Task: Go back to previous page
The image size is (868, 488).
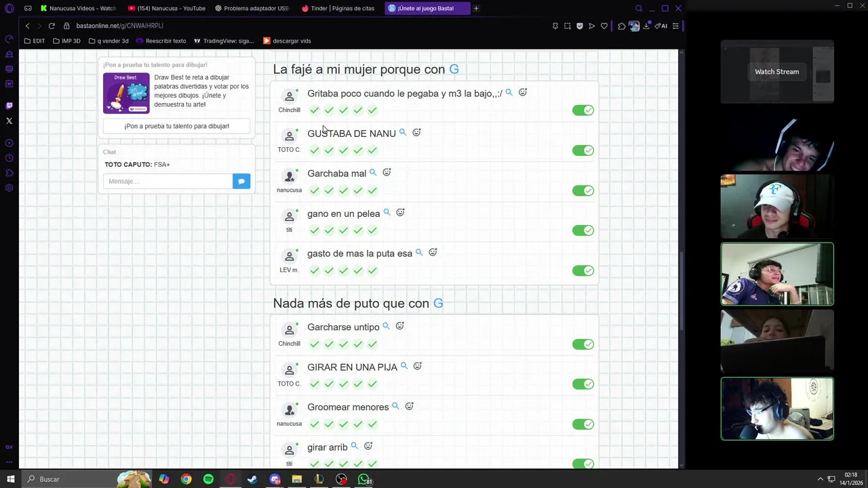Action: click(x=27, y=26)
